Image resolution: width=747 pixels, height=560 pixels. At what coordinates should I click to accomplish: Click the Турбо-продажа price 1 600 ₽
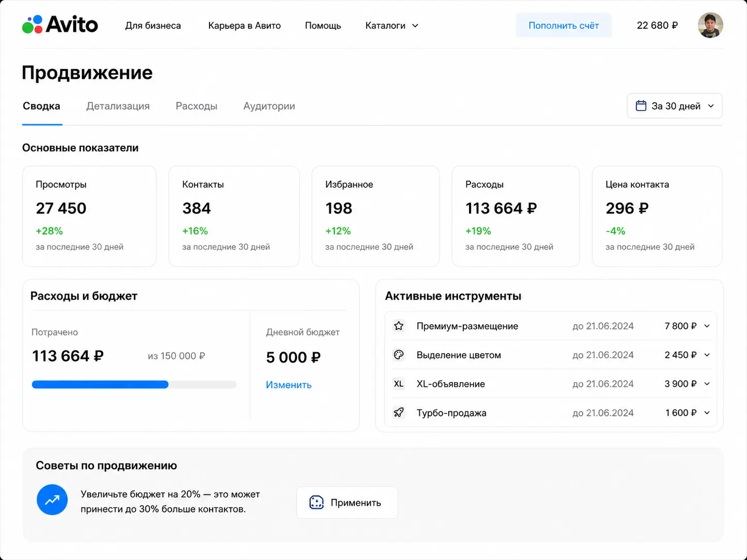[681, 413]
